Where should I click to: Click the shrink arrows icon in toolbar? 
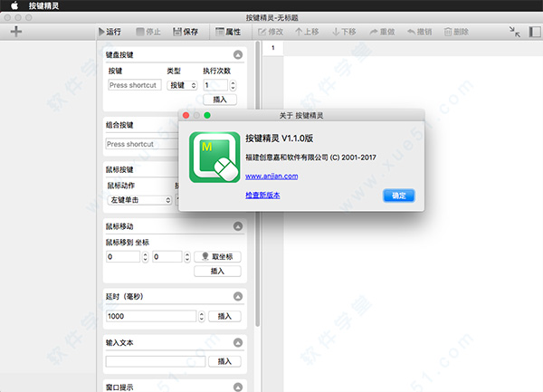pyautogui.click(x=515, y=32)
